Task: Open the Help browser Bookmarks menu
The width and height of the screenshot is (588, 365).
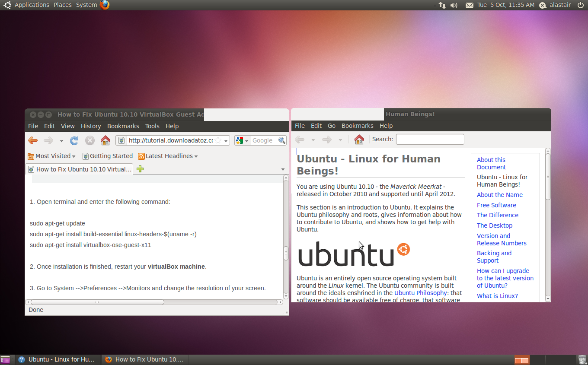Action: click(358, 126)
